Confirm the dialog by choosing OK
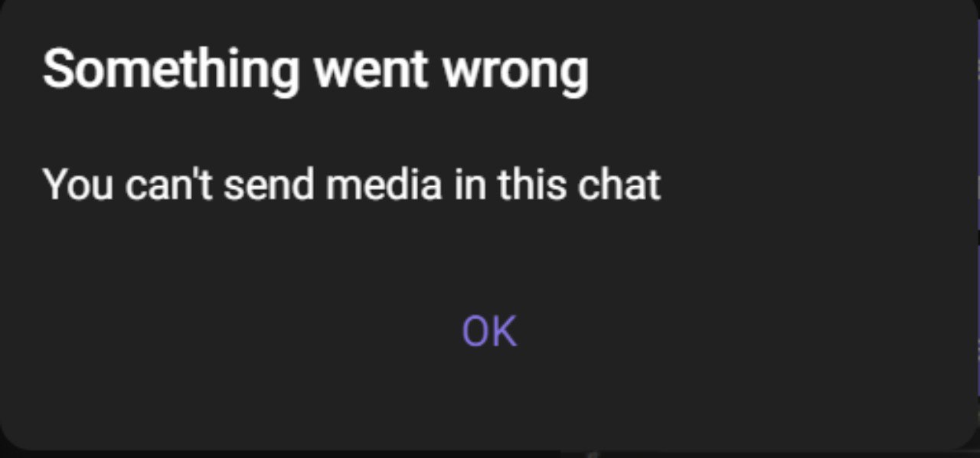Image resolution: width=980 pixels, height=458 pixels. (x=489, y=331)
